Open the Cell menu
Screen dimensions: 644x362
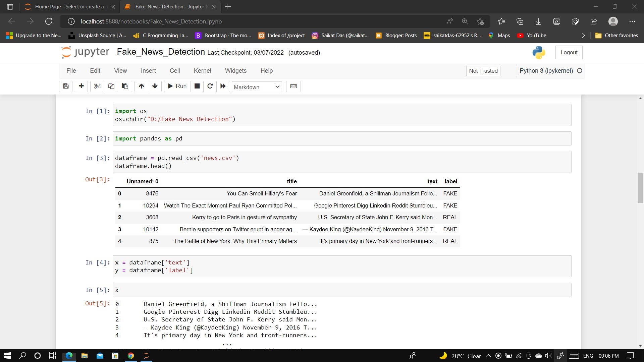tap(175, 71)
